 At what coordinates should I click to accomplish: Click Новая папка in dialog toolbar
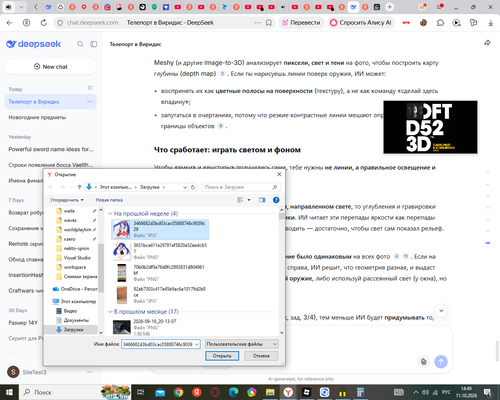tap(109, 200)
